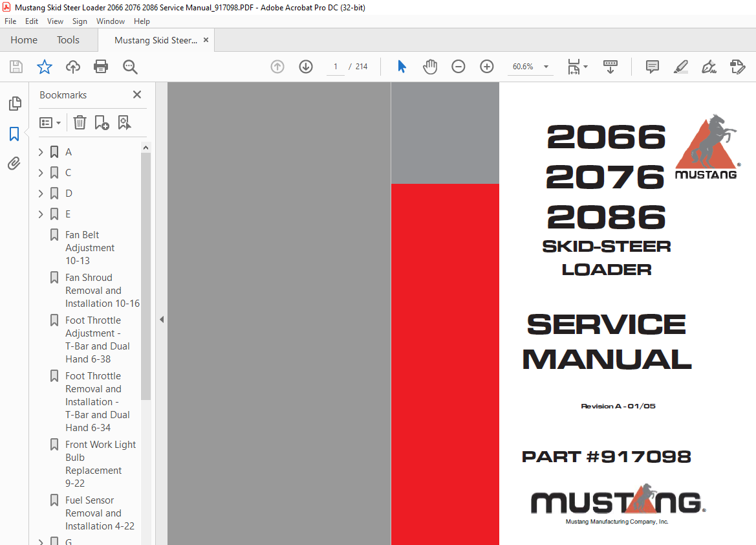The image size is (756, 545).
Task: Open the View menu
Action: [55, 21]
